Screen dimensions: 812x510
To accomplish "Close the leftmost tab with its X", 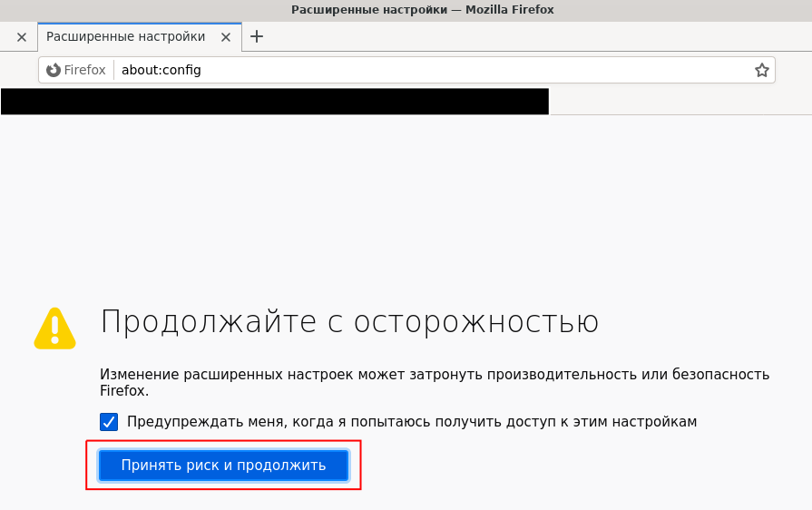I will (x=22, y=37).
